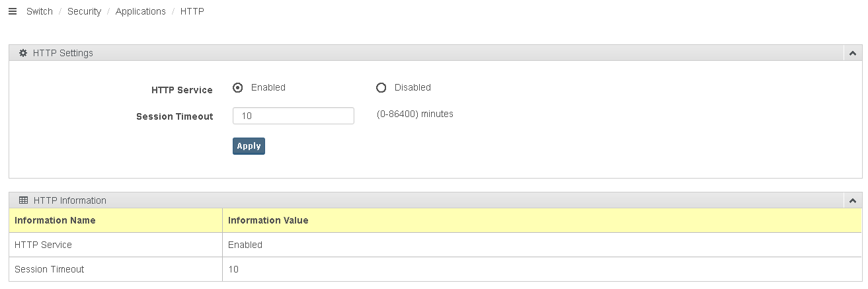
Task: Click the Information Name column header
Action: coord(55,220)
